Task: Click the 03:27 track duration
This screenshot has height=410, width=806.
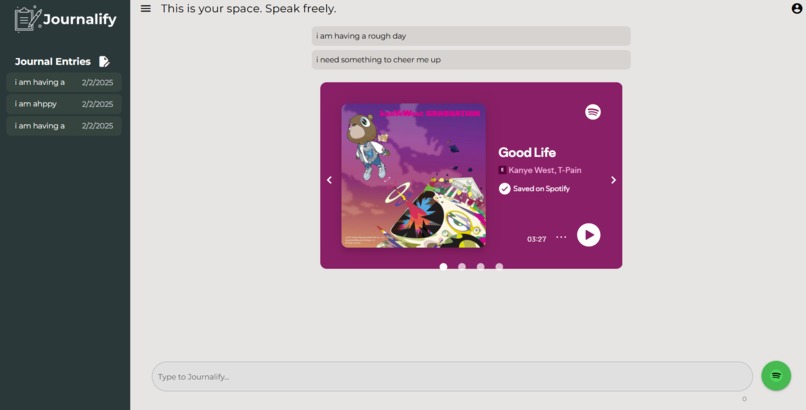Action: click(537, 239)
